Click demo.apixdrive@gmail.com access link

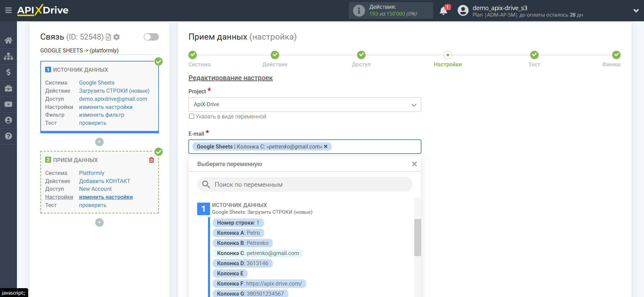coord(113,99)
